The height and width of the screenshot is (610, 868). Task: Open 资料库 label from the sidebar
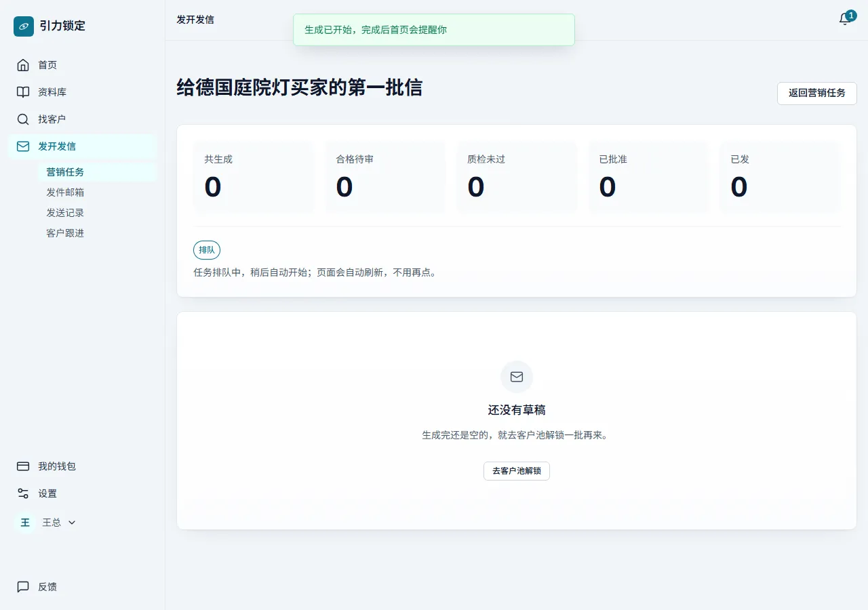click(x=52, y=92)
